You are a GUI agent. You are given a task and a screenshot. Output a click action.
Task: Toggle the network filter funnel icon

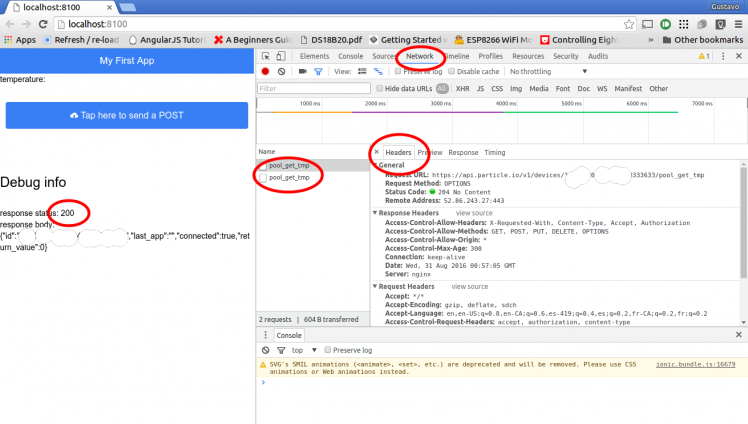[x=318, y=72]
